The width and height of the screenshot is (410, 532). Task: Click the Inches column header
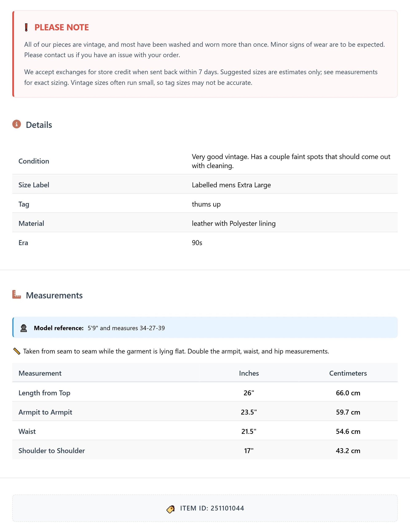[249, 373]
